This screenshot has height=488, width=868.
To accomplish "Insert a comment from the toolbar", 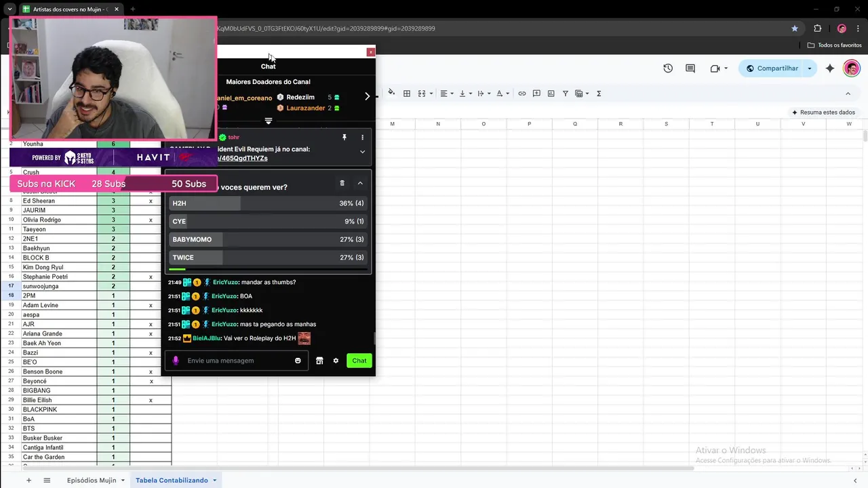I will point(536,94).
